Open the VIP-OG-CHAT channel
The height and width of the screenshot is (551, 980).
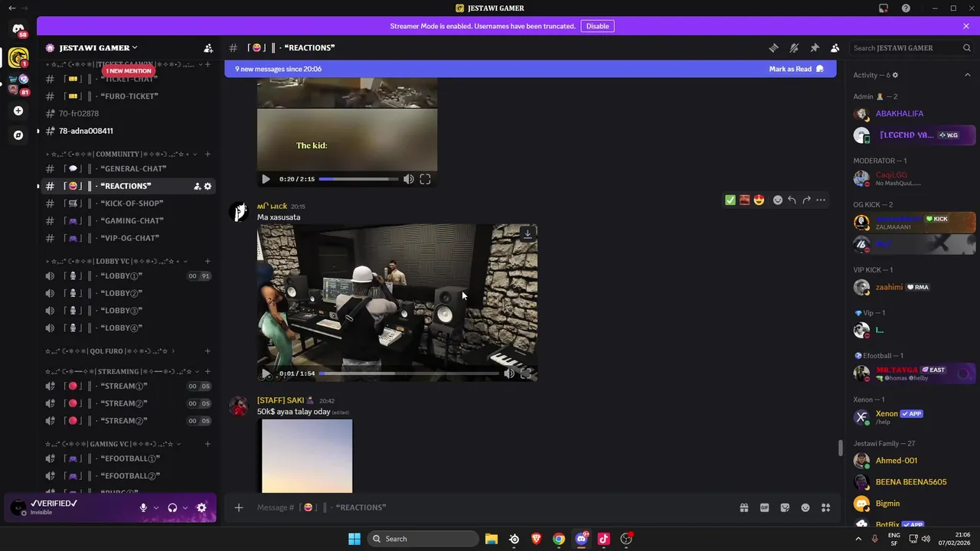click(x=129, y=238)
